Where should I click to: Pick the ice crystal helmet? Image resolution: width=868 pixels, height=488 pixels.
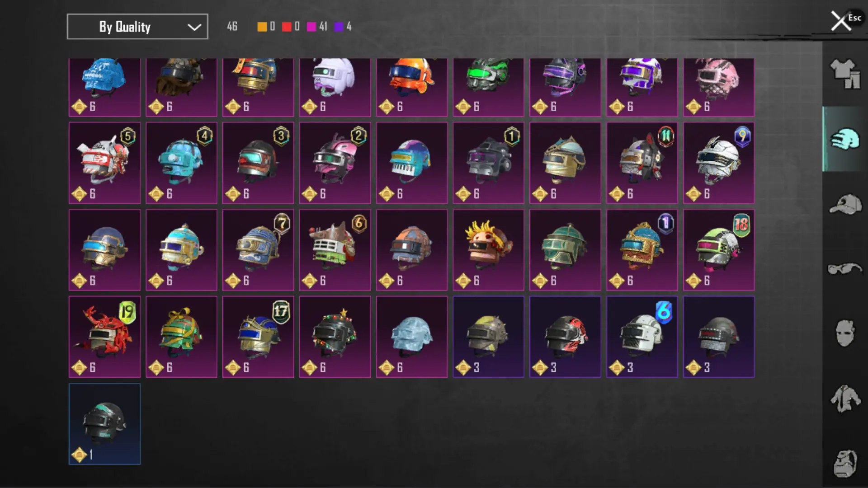[x=412, y=337]
